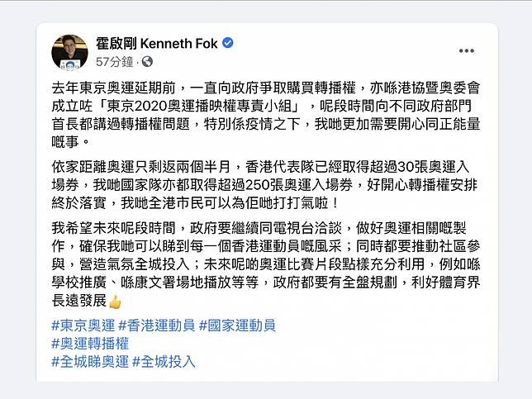This screenshot has width=532, height=399.
Task: Click the blue verified badge
Action: click(x=228, y=43)
